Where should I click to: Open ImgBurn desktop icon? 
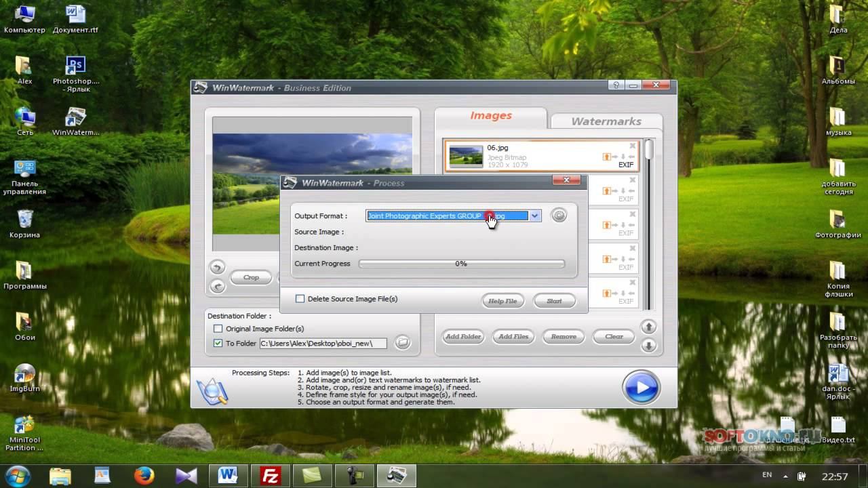pos(24,378)
